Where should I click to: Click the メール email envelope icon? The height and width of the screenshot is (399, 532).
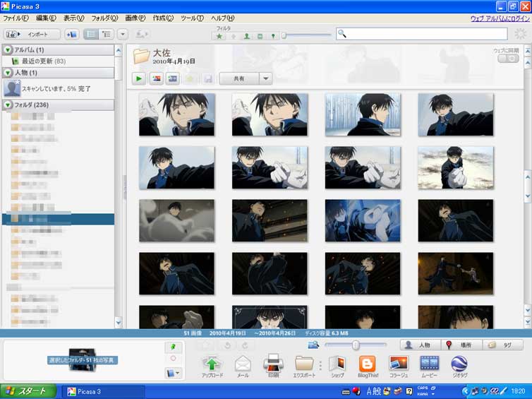tap(243, 366)
